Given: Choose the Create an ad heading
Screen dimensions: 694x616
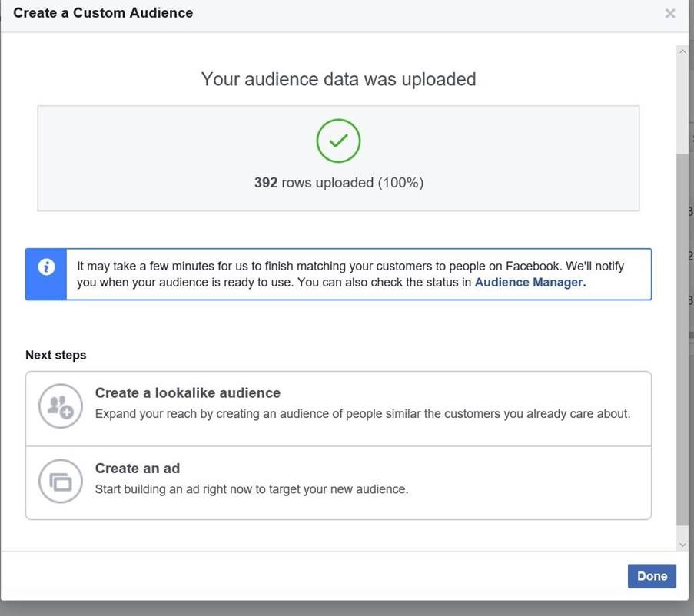Looking at the screenshot, I should point(137,468).
